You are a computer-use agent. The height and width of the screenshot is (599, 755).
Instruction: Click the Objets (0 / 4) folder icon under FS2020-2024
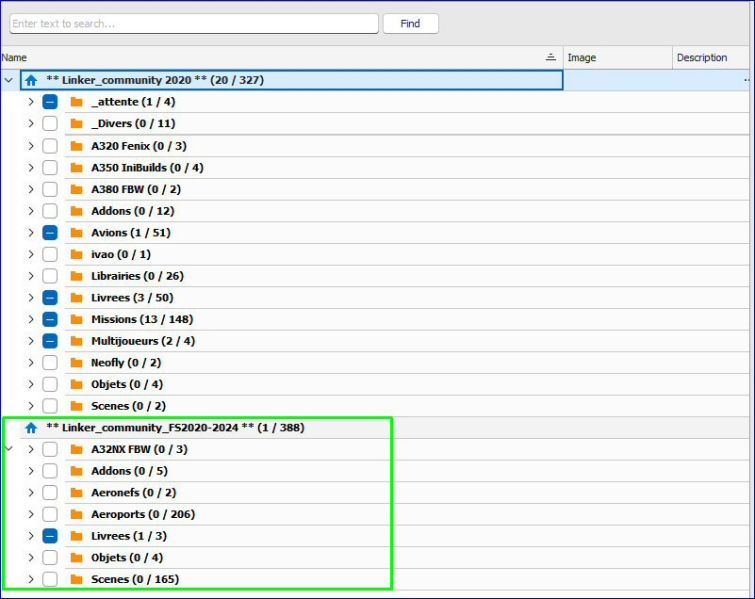[77, 558]
